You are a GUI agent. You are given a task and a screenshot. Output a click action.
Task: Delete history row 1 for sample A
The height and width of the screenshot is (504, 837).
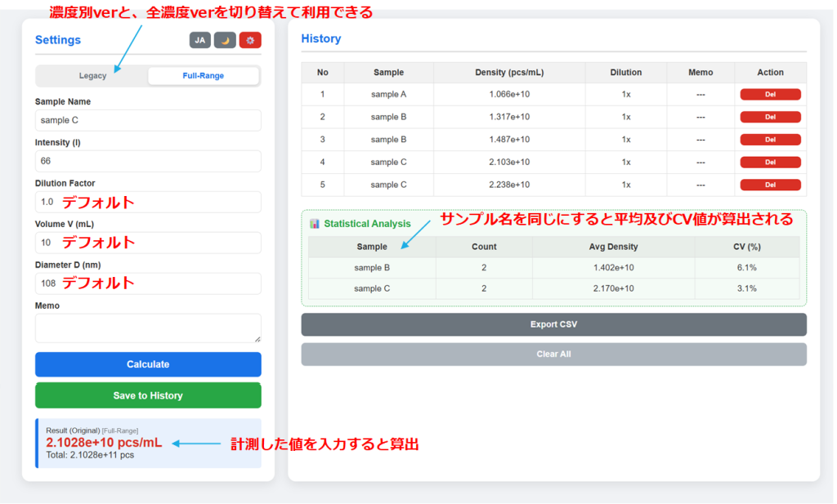[x=770, y=95]
